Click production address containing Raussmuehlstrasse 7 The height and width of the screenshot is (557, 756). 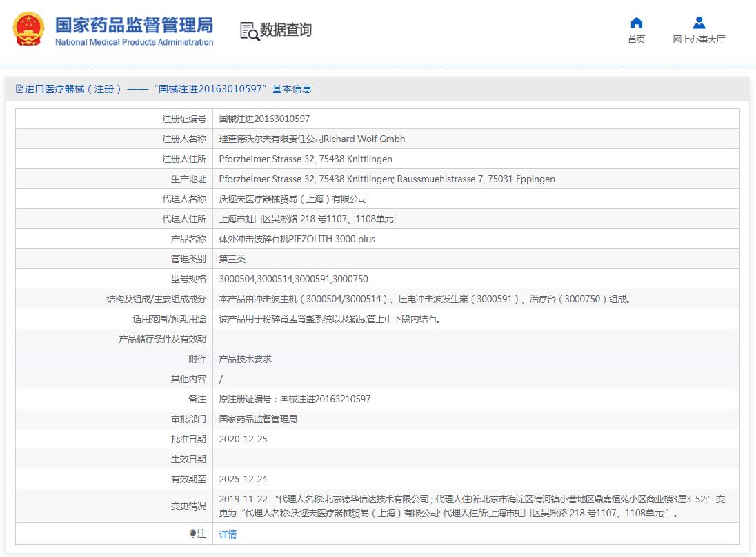pyautogui.click(x=387, y=179)
